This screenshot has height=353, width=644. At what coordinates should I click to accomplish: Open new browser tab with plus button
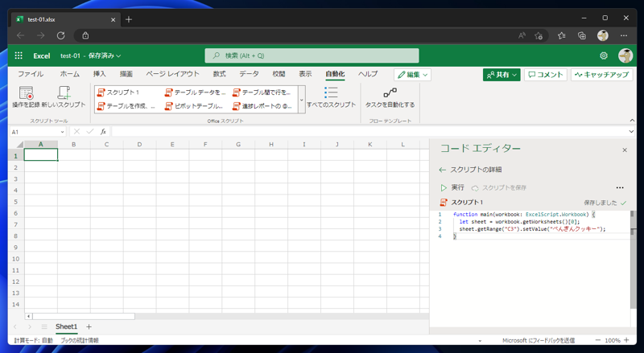tap(129, 19)
